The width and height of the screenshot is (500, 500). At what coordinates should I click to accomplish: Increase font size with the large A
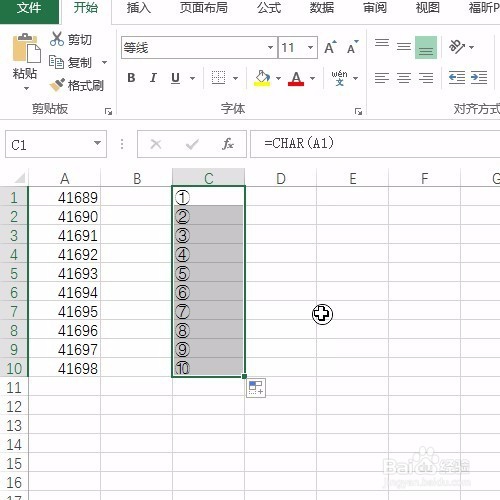[330, 47]
